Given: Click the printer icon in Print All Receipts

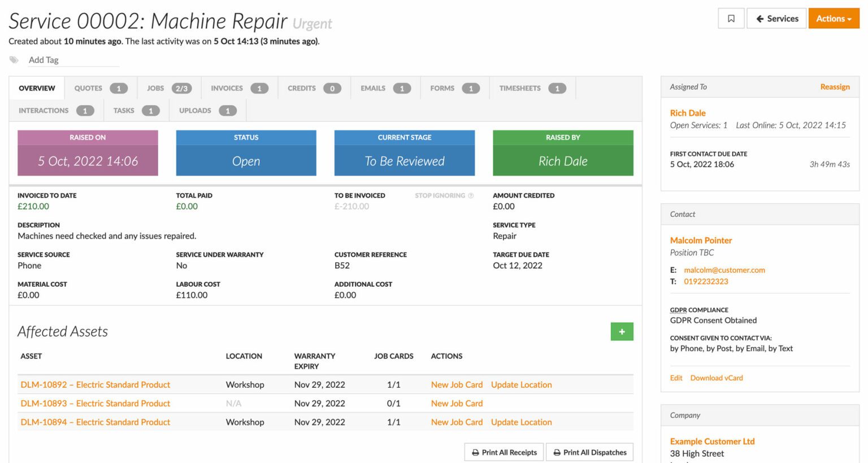Looking at the screenshot, I should click(475, 452).
